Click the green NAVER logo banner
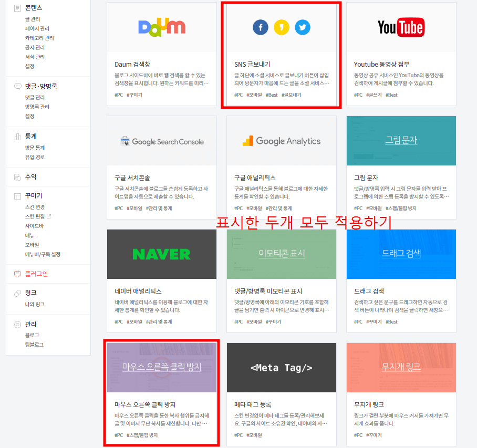This screenshot has height=448, width=477. coord(161,254)
